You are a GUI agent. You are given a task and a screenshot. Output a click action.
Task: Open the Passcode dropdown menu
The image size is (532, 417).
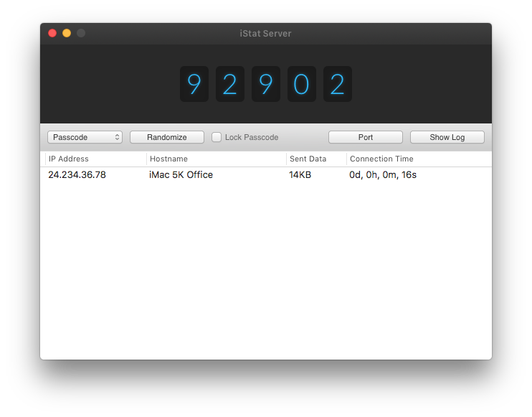(85, 137)
